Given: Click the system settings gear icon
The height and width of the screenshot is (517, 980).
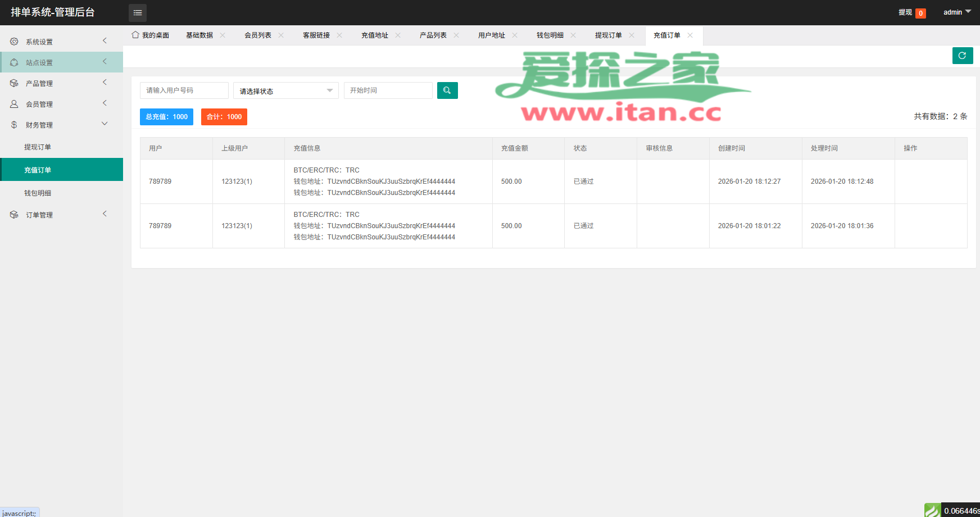Looking at the screenshot, I should (x=14, y=42).
